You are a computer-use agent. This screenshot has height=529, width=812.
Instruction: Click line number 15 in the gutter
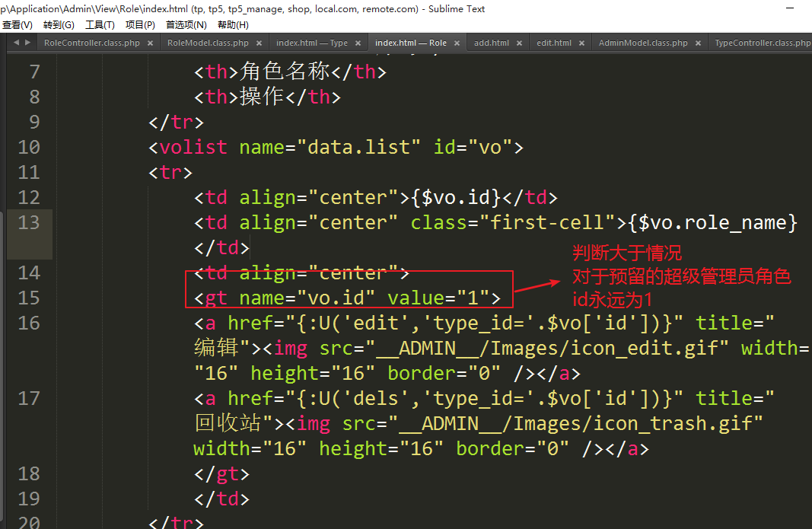click(x=28, y=298)
